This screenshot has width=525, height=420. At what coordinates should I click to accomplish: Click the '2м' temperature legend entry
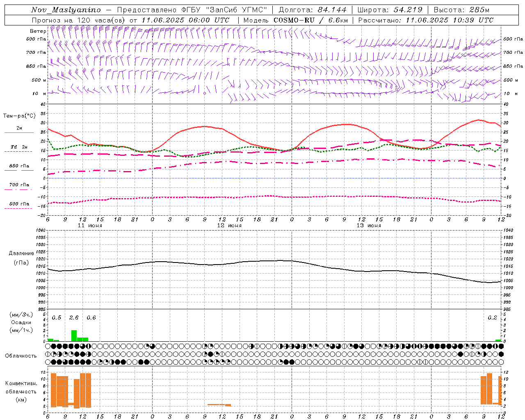[19, 128]
